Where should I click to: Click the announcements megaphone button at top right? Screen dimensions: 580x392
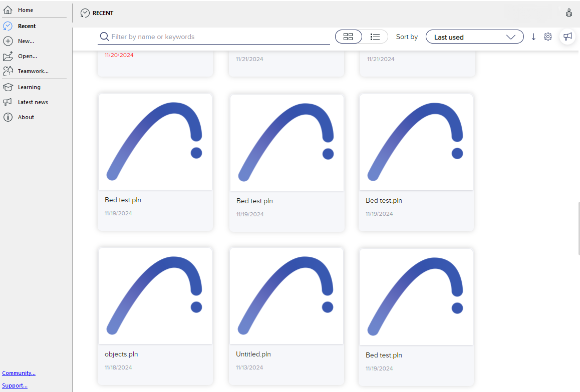[567, 37]
